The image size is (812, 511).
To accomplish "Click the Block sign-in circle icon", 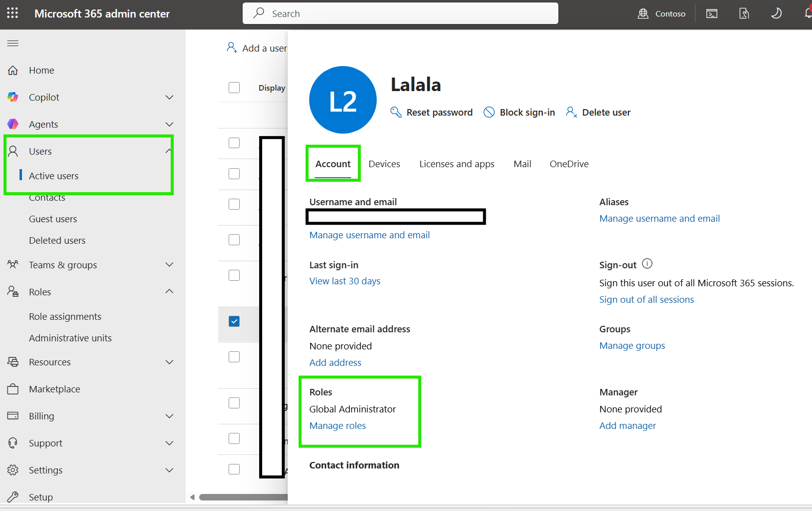I will pos(489,112).
